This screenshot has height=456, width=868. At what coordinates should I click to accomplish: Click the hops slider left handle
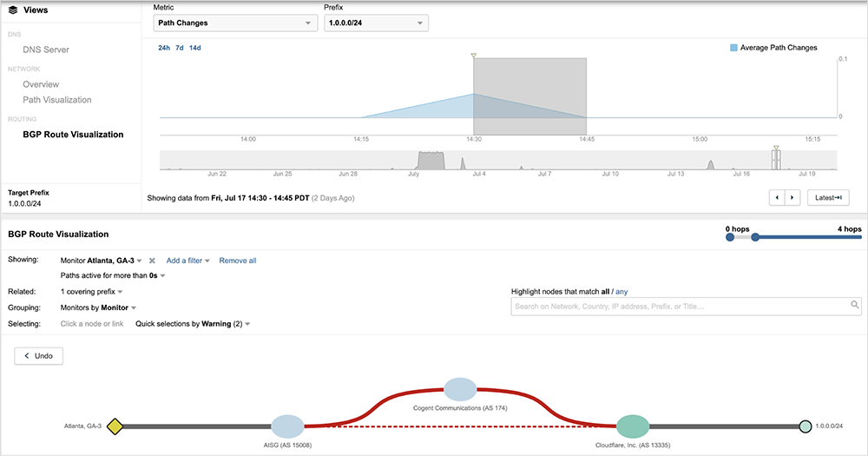tap(729, 236)
